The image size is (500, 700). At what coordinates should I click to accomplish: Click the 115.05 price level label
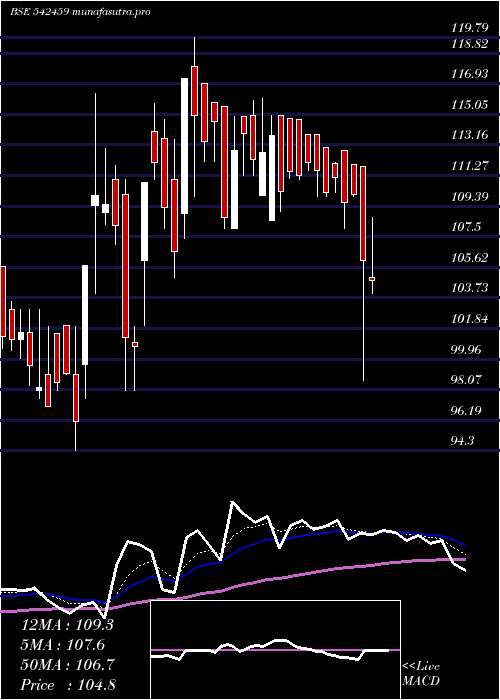(x=470, y=105)
